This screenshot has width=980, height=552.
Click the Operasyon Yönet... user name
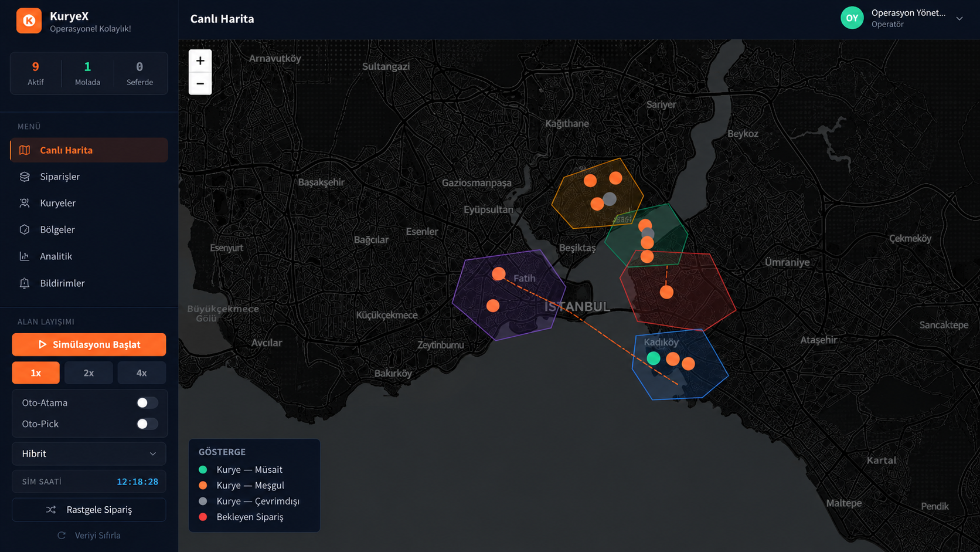click(x=908, y=13)
